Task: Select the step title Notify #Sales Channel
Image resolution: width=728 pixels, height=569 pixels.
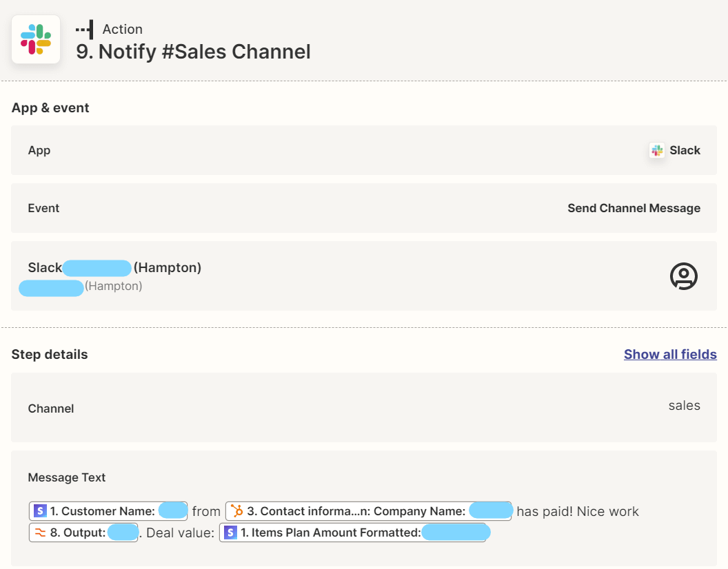Action: click(193, 52)
